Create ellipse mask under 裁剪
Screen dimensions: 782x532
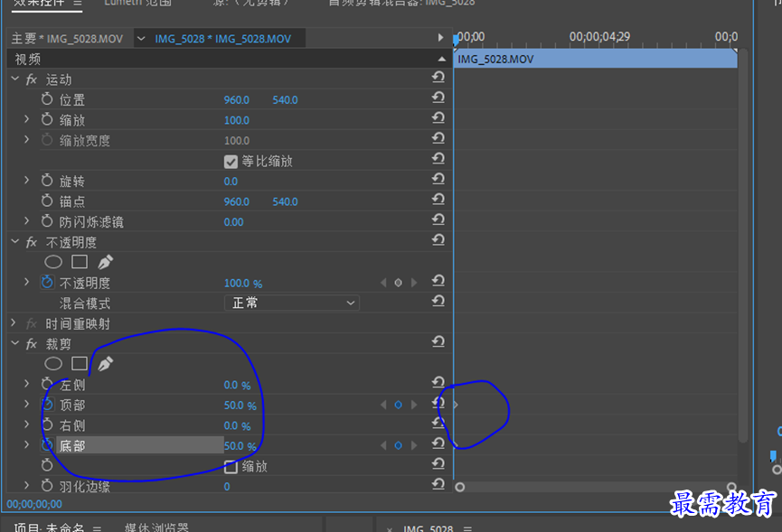tap(53, 364)
